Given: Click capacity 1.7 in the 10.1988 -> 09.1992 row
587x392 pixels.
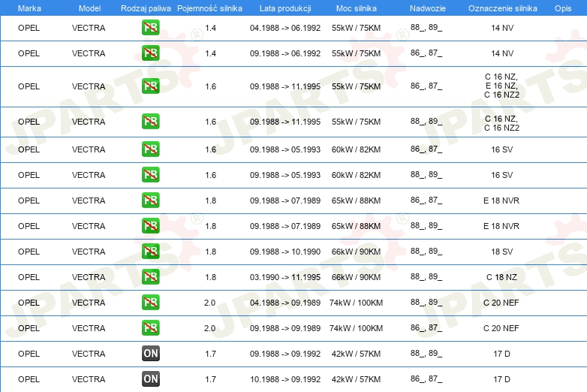Looking at the screenshot, I should click(210, 379).
